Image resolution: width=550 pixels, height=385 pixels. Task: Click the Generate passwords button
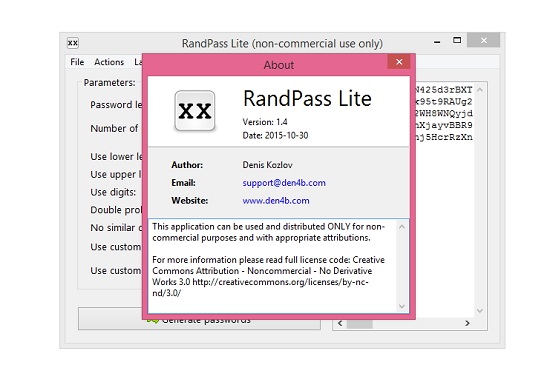coord(199,319)
